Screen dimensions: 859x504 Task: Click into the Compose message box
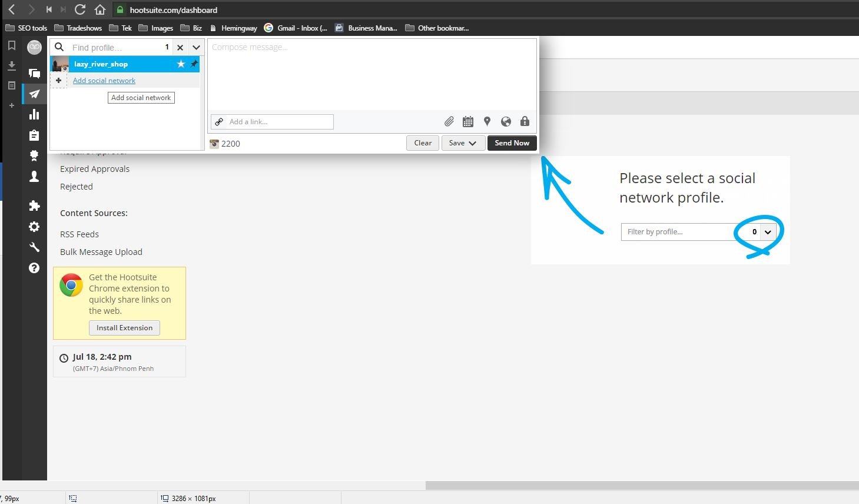(x=372, y=75)
